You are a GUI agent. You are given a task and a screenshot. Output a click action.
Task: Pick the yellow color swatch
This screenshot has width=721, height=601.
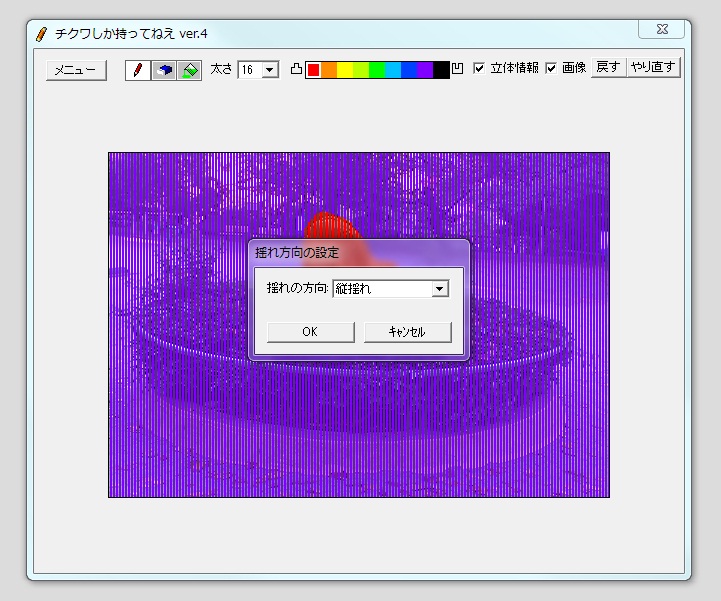[x=345, y=70]
